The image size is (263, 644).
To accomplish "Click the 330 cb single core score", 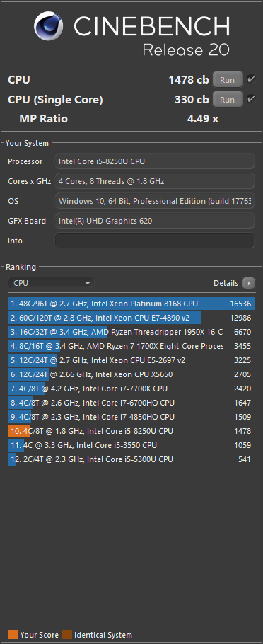I will click(x=192, y=99).
